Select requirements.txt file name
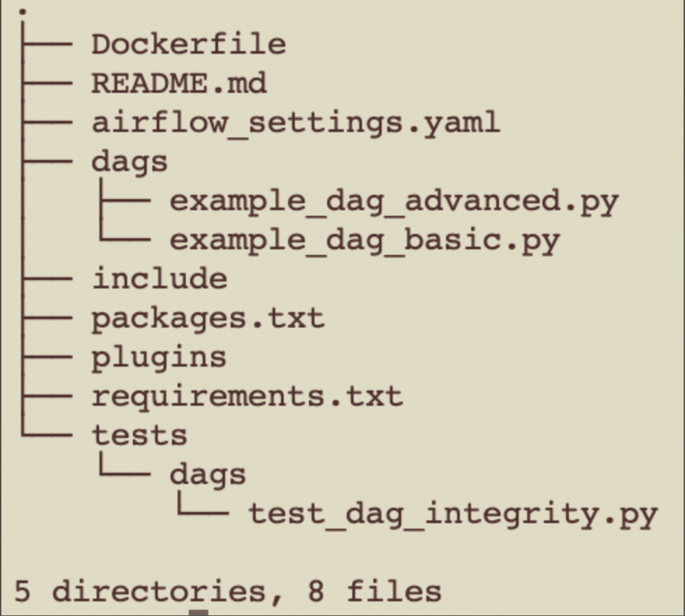This screenshot has height=616, width=685. pos(247,397)
